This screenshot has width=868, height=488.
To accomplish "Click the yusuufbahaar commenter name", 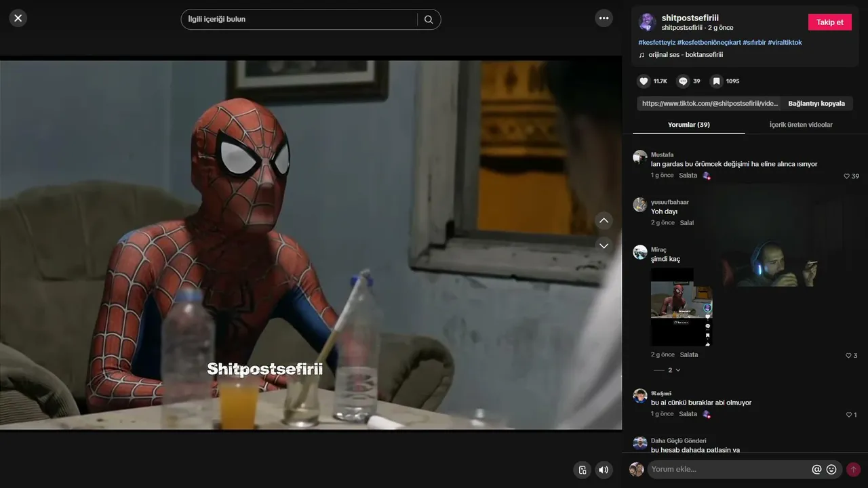I will click(670, 202).
